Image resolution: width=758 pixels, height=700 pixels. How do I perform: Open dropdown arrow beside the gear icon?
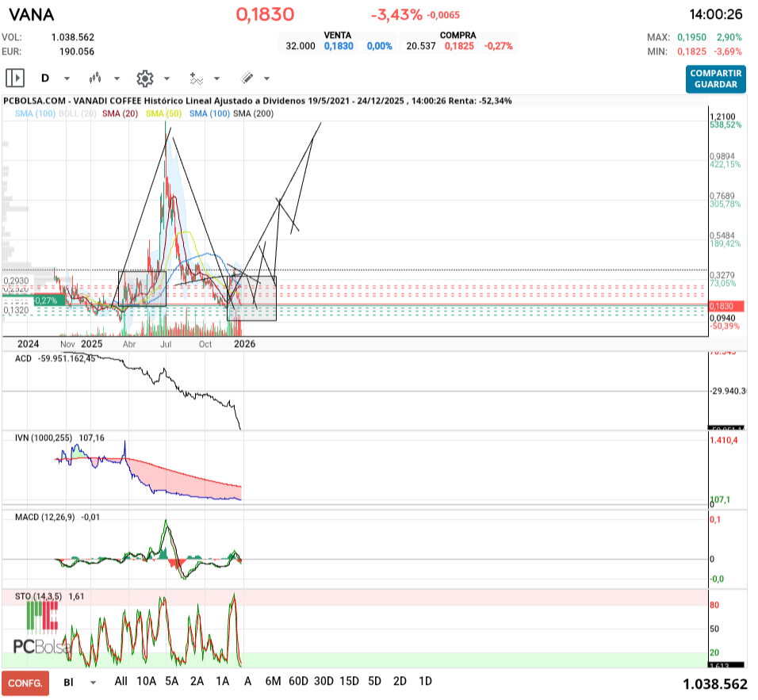167,78
